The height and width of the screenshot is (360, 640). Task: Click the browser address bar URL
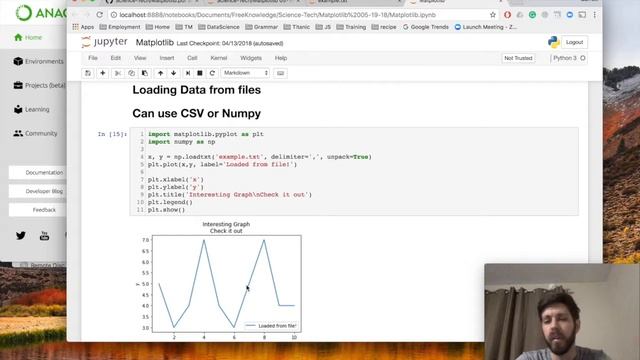(x=278, y=15)
